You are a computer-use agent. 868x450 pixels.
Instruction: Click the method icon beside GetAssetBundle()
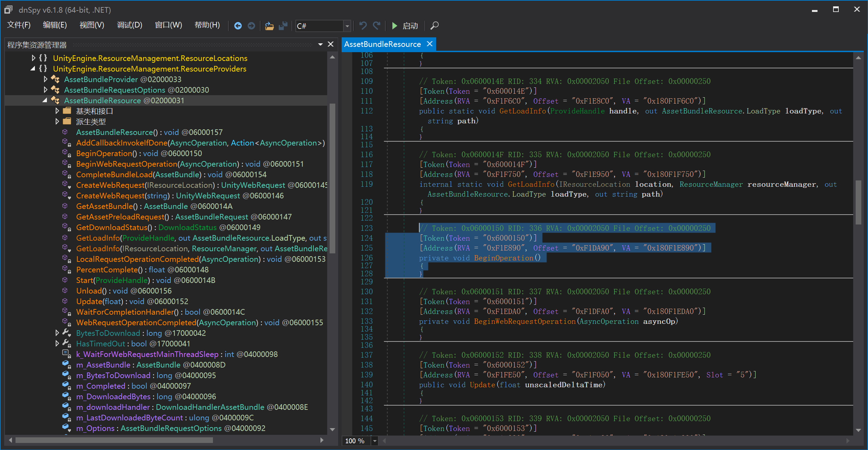65,206
